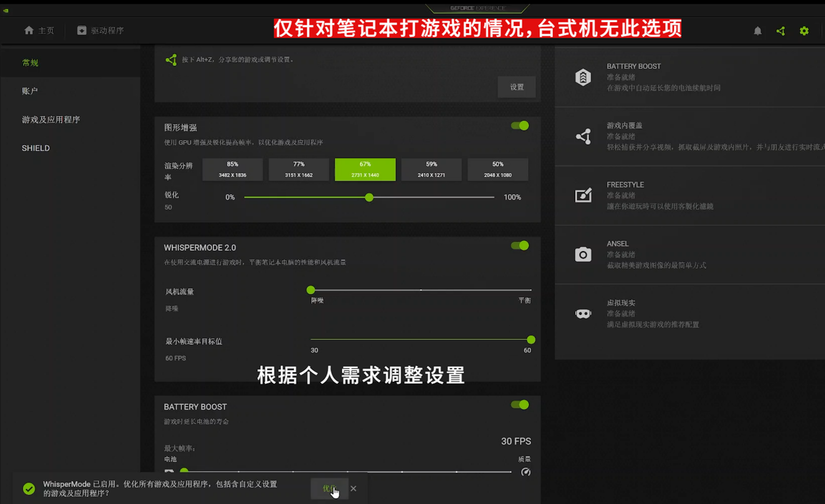Open 游戏及应用程序 sidebar section
Viewport: 825px width, 504px height.
(51, 120)
